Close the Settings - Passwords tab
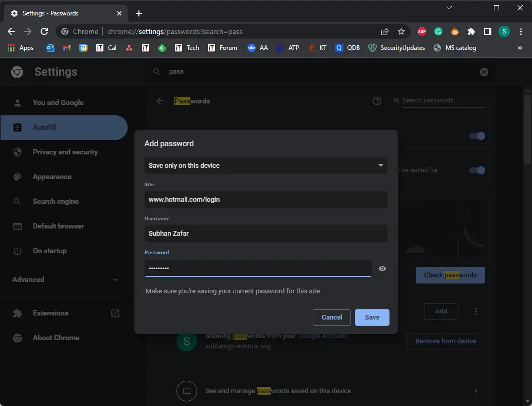532x406 pixels. [119, 13]
